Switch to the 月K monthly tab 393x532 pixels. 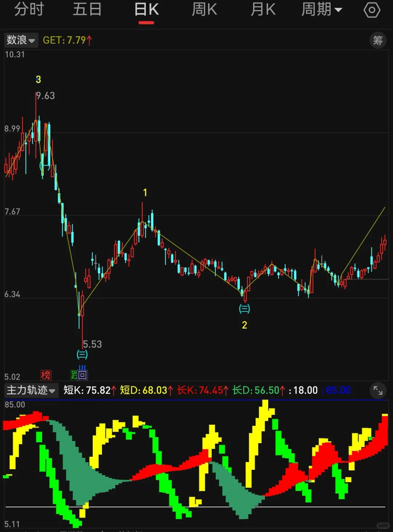tap(263, 9)
